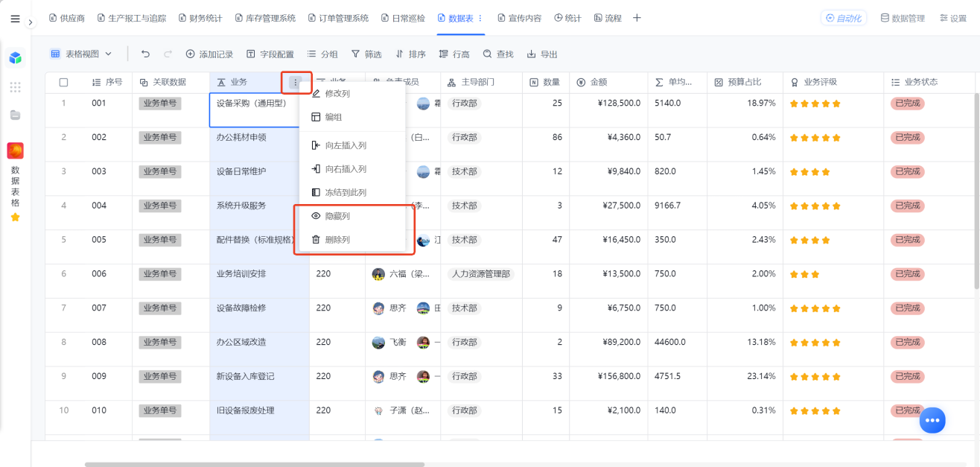
Task: Open 字段配置 field settings
Action: (x=270, y=54)
